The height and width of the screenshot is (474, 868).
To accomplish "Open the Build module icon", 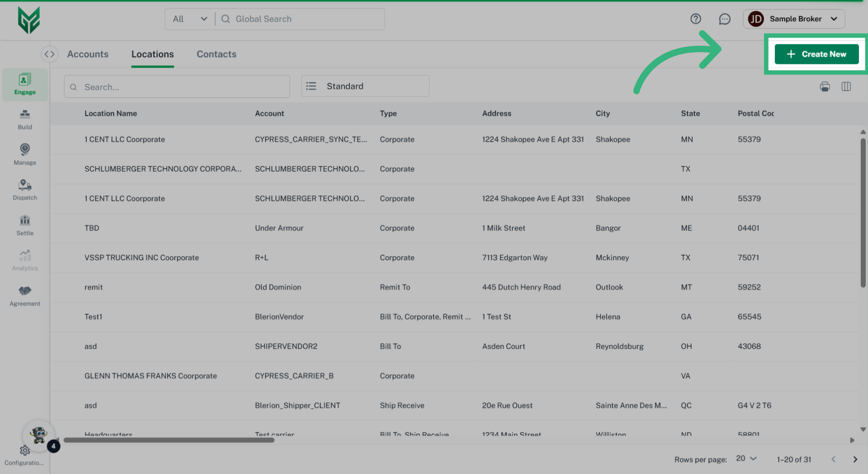I will [25, 119].
